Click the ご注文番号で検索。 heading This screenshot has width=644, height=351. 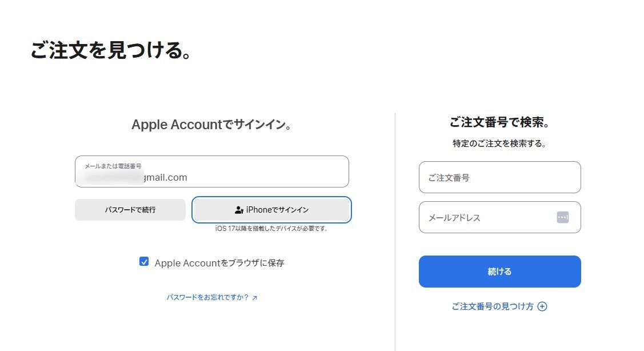[499, 122]
